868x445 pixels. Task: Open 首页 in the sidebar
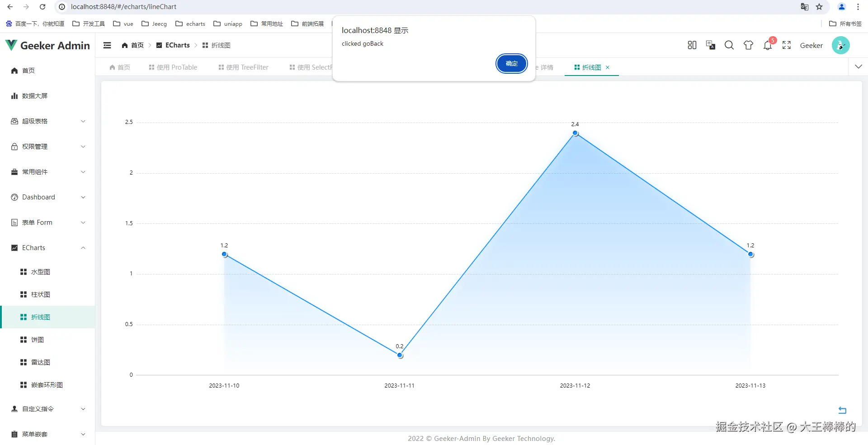(x=47, y=71)
